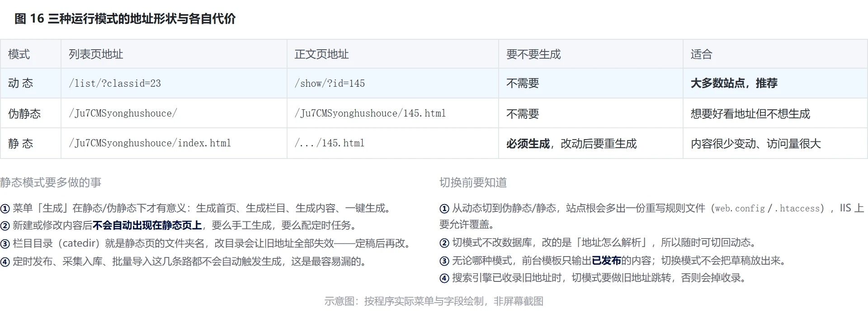This screenshot has width=868, height=318.
Task: Click the 'web.config / .htaccess' file names
Action: point(768,208)
